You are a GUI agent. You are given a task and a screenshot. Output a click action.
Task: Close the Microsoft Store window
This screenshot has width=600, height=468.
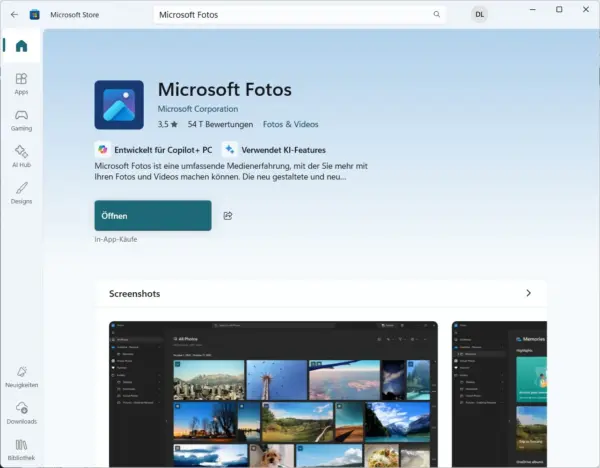click(586, 9)
